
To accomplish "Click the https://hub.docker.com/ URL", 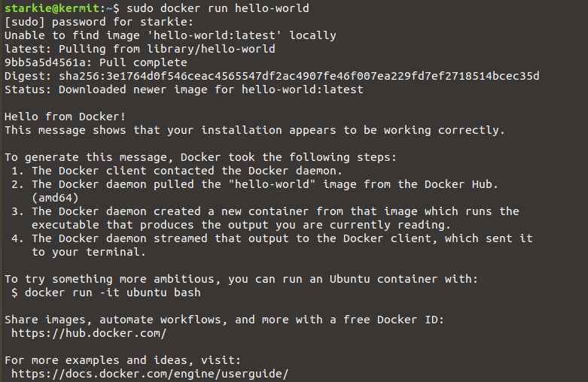I will pos(89,333).
